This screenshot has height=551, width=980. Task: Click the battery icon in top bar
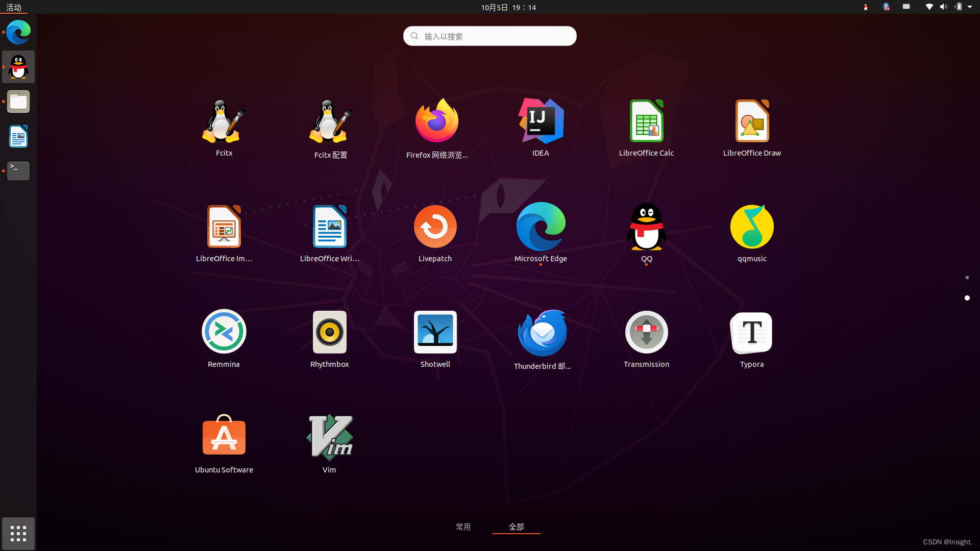point(958,7)
